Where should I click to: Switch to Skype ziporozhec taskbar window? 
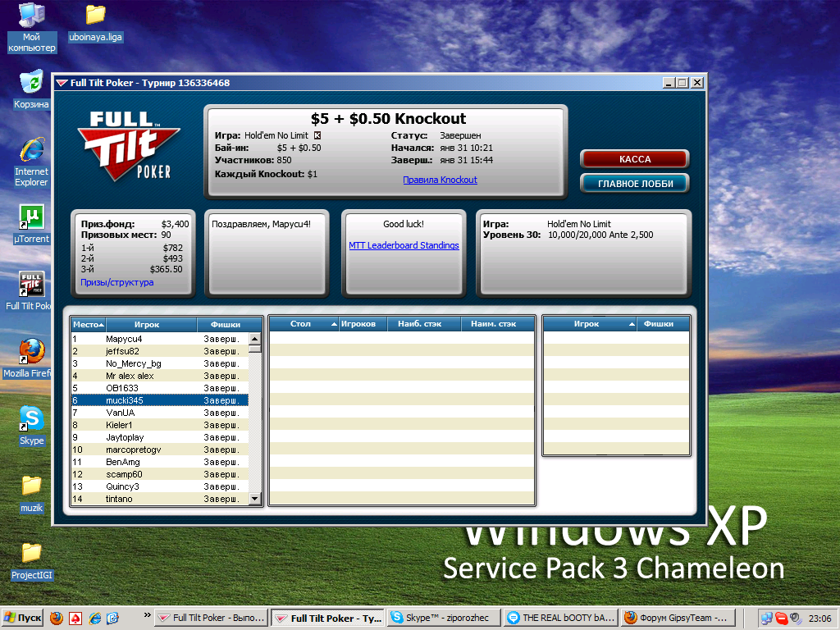coord(444,619)
